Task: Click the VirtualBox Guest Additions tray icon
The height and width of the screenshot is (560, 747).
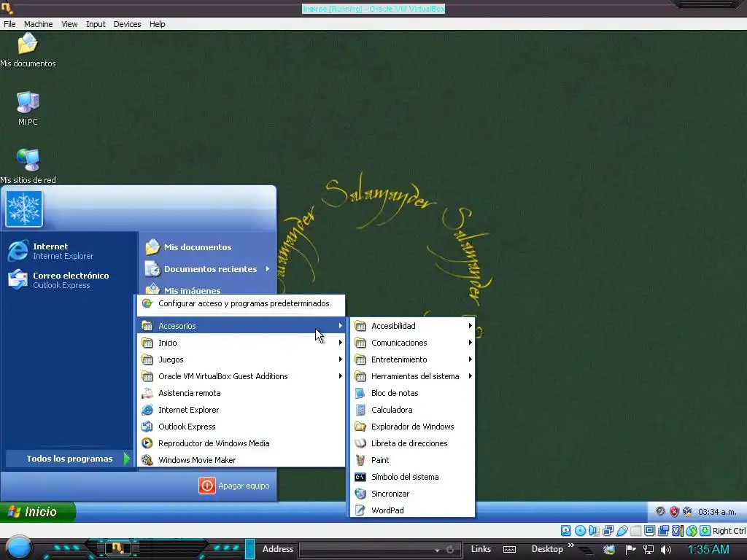Action: tap(687, 511)
